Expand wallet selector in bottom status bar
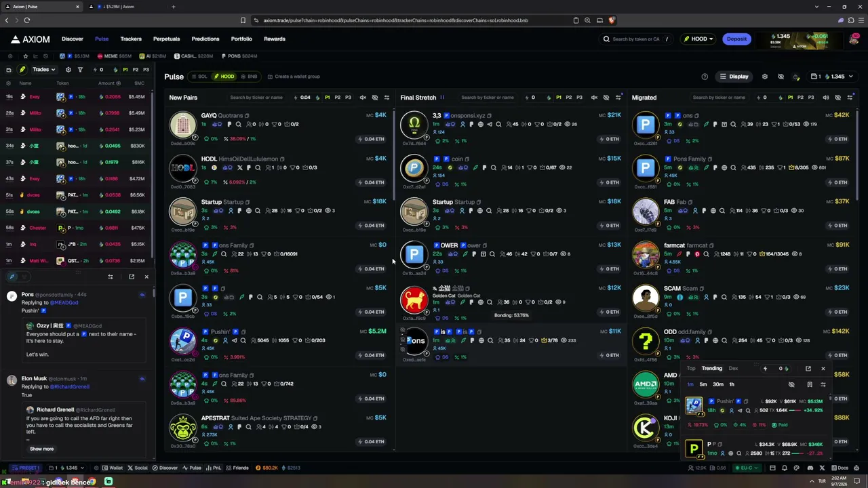 [x=66, y=468]
